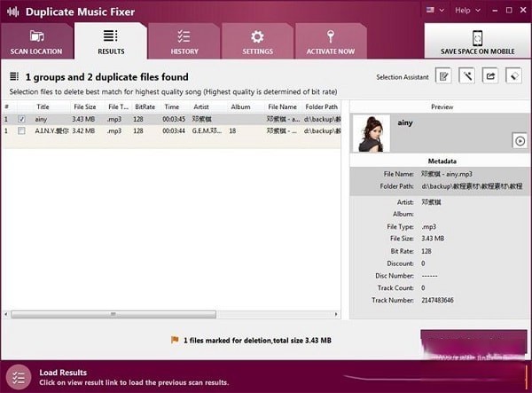Viewport: 532px width, 393px height.
Task: Open the Settings tab
Action: pos(257,42)
